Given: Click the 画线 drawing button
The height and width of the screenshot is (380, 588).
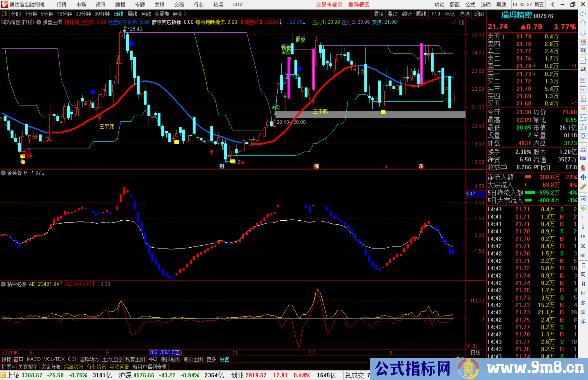Looking at the screenshot, I should pos(421,14).
